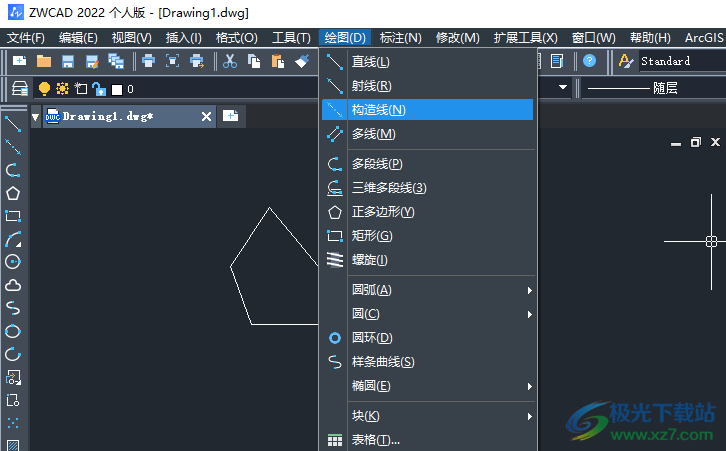This screenshot has width=726, height=451.
Task: Click the Text Style icon beside Standard
Action: pyautogui.click(x=626, y=61)
